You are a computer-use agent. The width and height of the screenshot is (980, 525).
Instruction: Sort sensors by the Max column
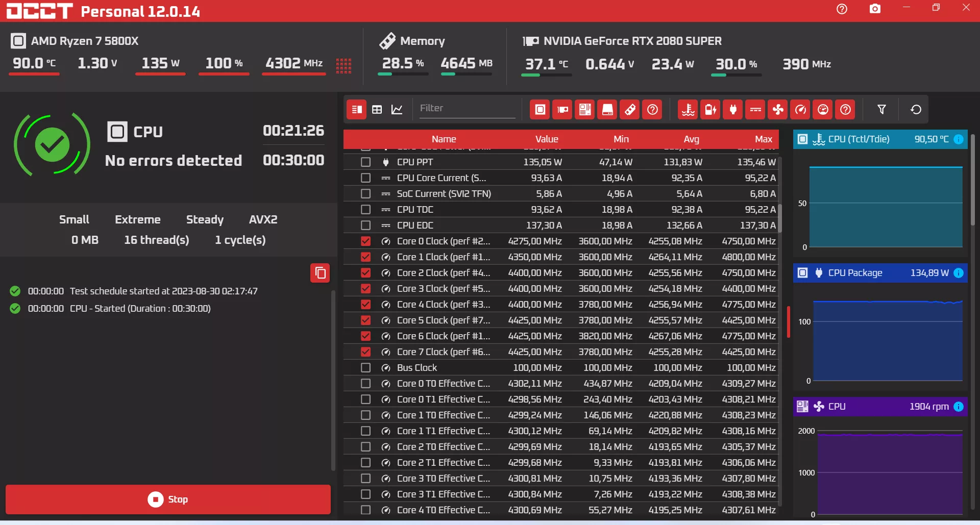(x=764, y=139)
